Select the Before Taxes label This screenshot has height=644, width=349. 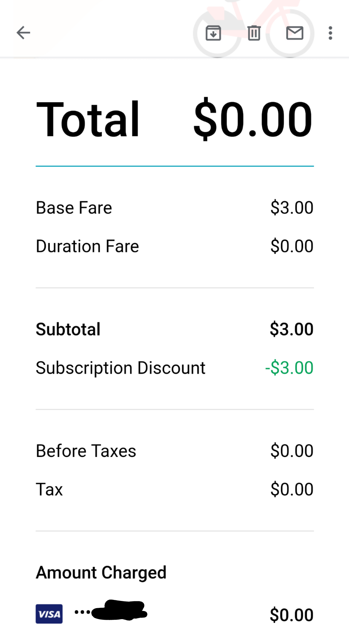pyautogui.click(x=86, y=451)
